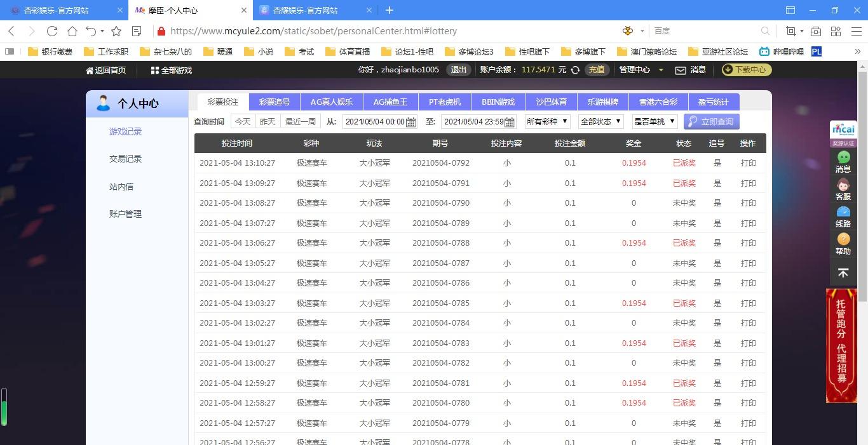The width and height of the screenshot is (868, 445).
Task: Open the browser home page icon
Action: point(72,31)
